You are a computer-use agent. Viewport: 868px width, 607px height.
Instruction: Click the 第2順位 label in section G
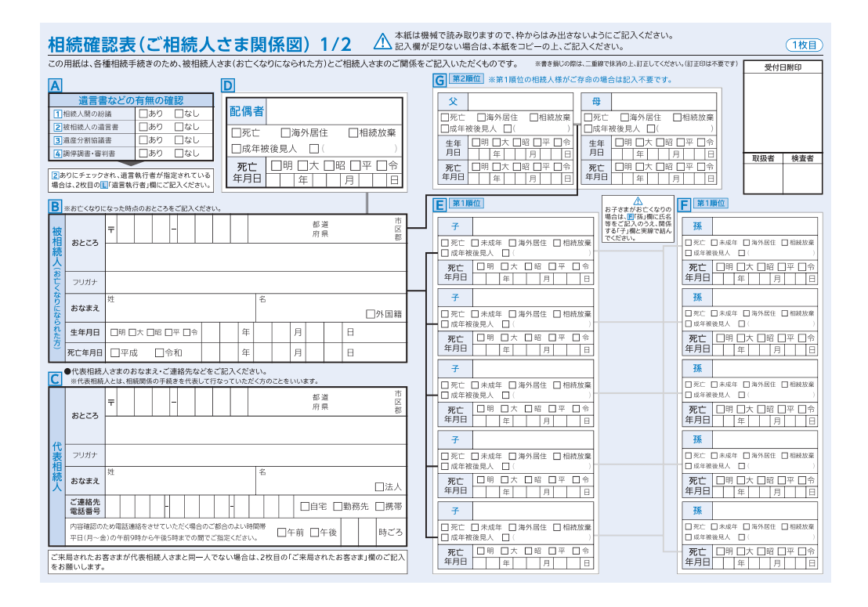click(x=466, y=79)
